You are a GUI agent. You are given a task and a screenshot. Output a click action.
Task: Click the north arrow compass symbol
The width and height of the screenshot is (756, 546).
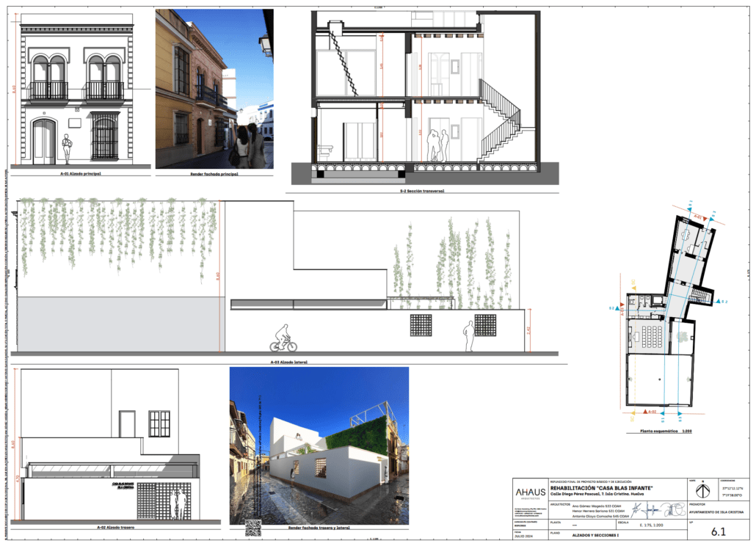pos(704,489)
